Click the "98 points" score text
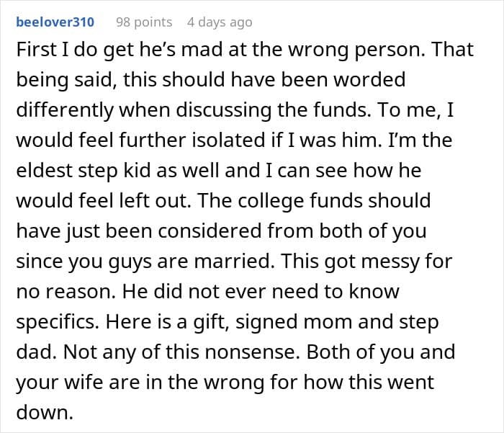 click(x=144, y=22)
